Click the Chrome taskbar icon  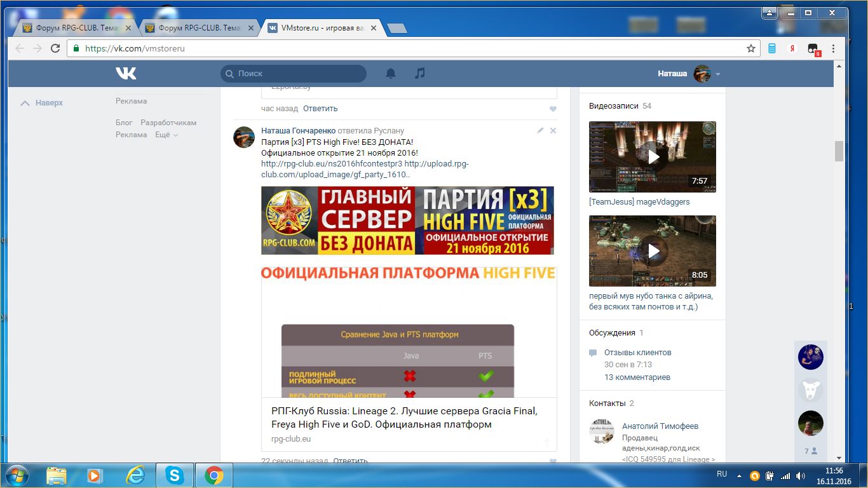tap(214, 475)
